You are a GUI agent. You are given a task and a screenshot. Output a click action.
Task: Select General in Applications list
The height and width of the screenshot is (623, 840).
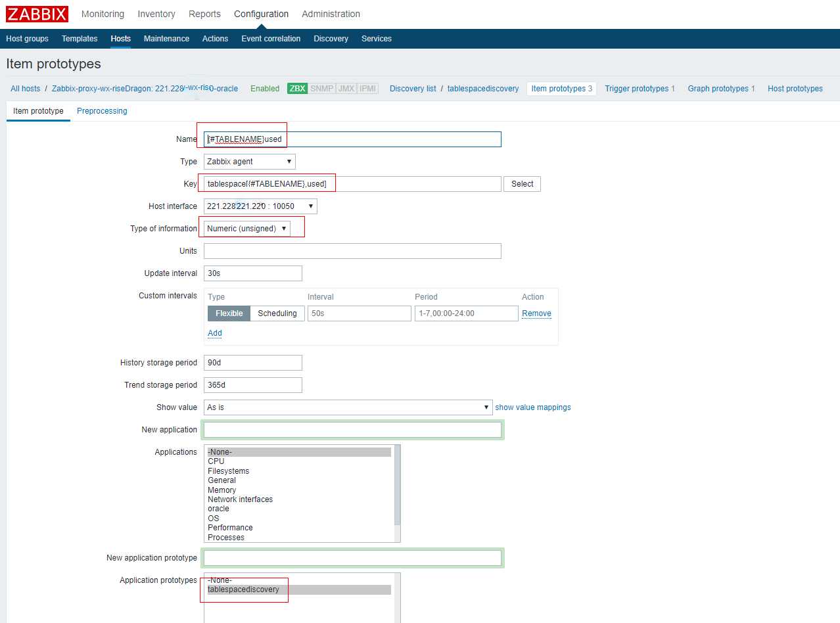(x=299, y=480)
